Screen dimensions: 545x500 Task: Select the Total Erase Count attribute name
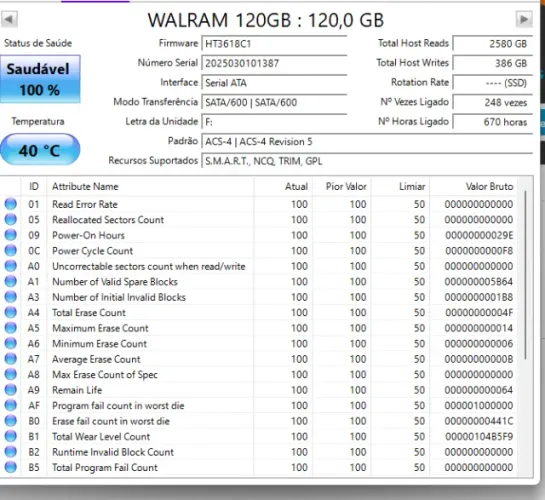point(89,313)
